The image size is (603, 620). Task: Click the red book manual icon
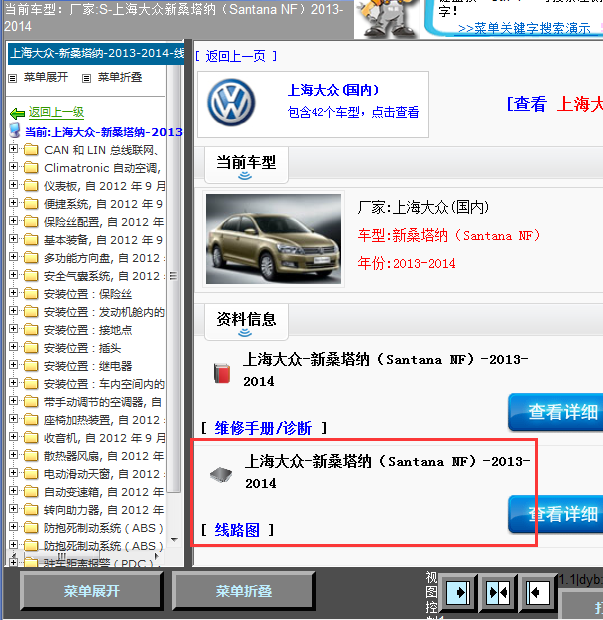click(x=222, y=373)
